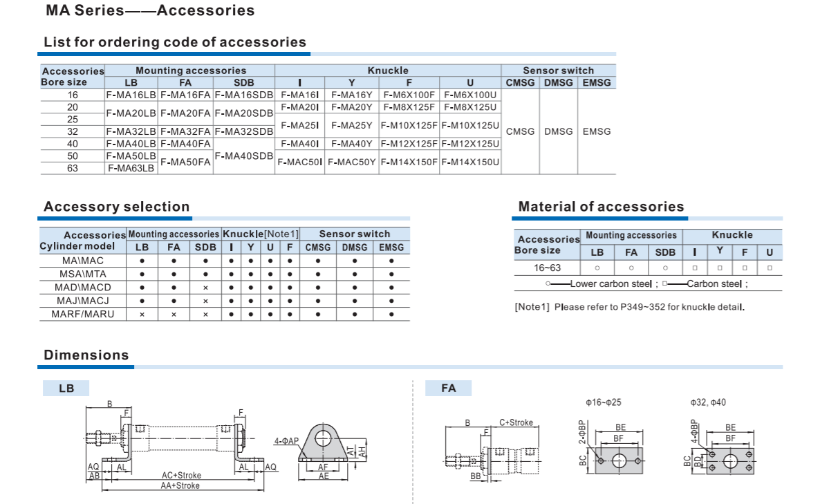Click the 'Dimensions' section heading
Screen dimensions: 820x504
86,355
